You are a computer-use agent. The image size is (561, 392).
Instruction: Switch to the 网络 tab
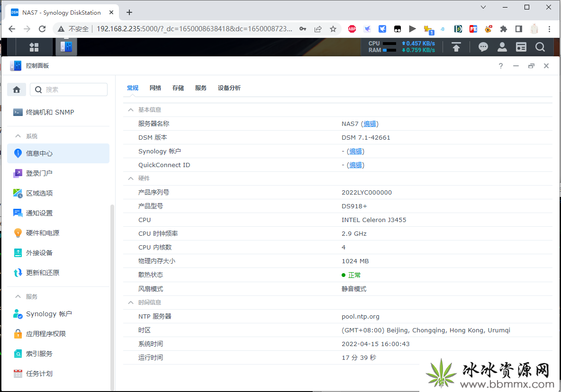point(155,88)
